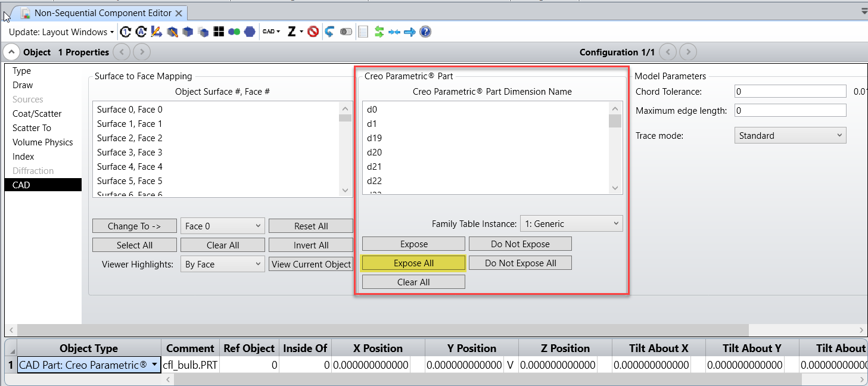Click the Do Not Expose All button

[520, 263]
